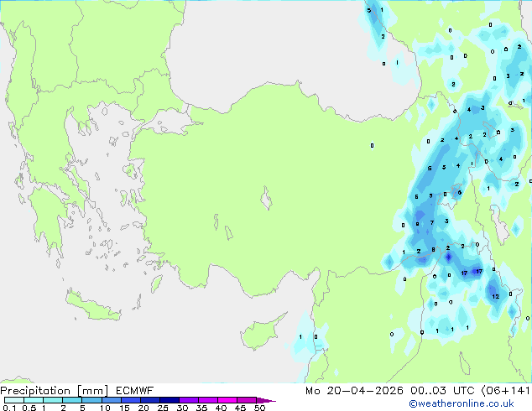The image size is (532, 411).
Task: Click the legend label 0.1
Action: point(9,408)
